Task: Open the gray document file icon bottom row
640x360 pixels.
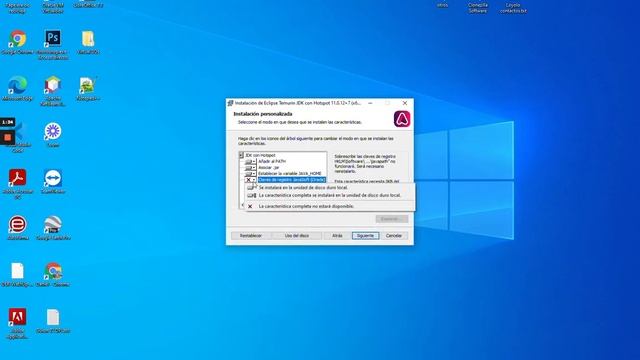Action: pos(53,317)
